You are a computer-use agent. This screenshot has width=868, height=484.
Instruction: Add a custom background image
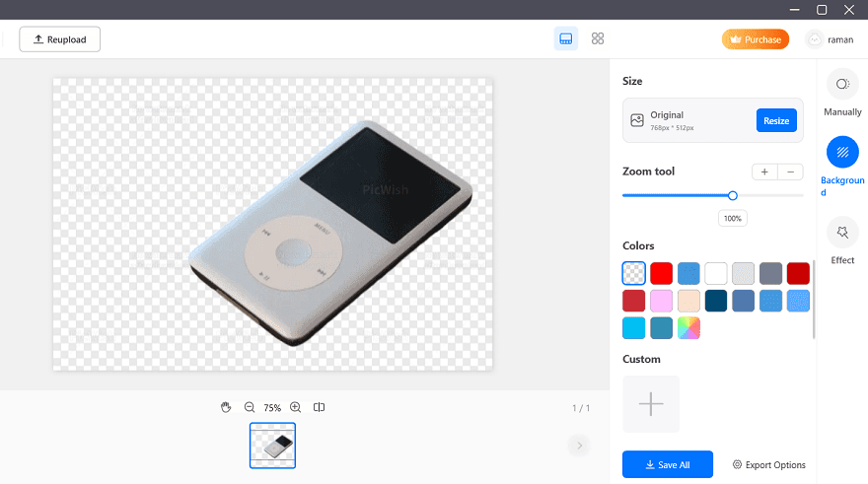pos(651,404)
